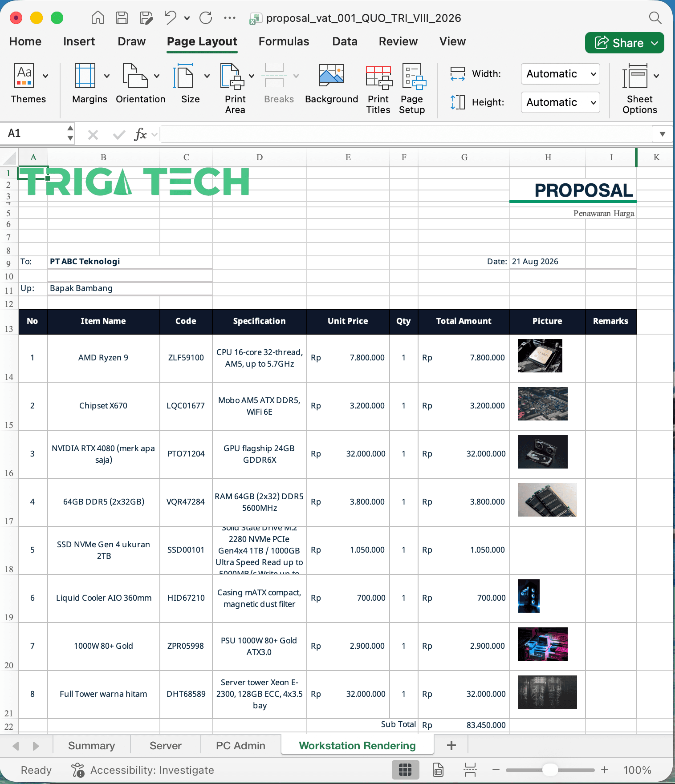675x784 pixels.
Task: Expand the Sheet Options dropdown arrow
Action: pos(656,76)
